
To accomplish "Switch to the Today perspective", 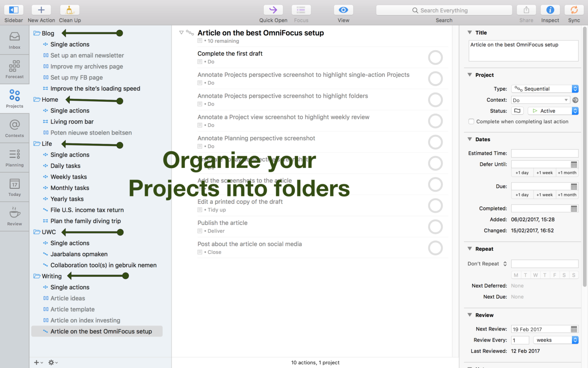I will [15, 187].
